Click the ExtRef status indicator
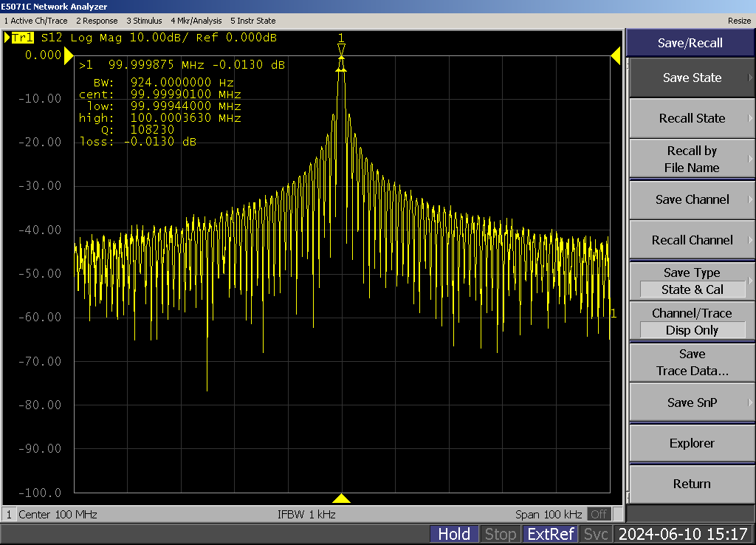 [x=550, y=534]
